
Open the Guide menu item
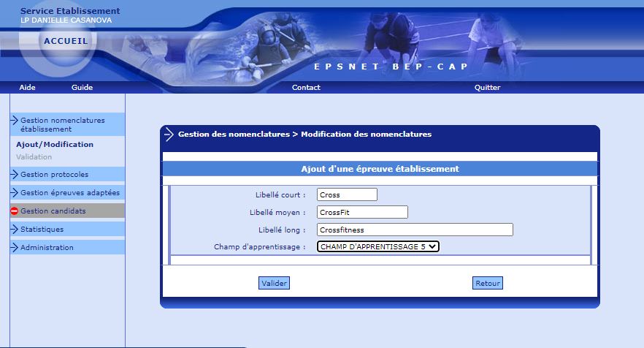click(82, 87)
